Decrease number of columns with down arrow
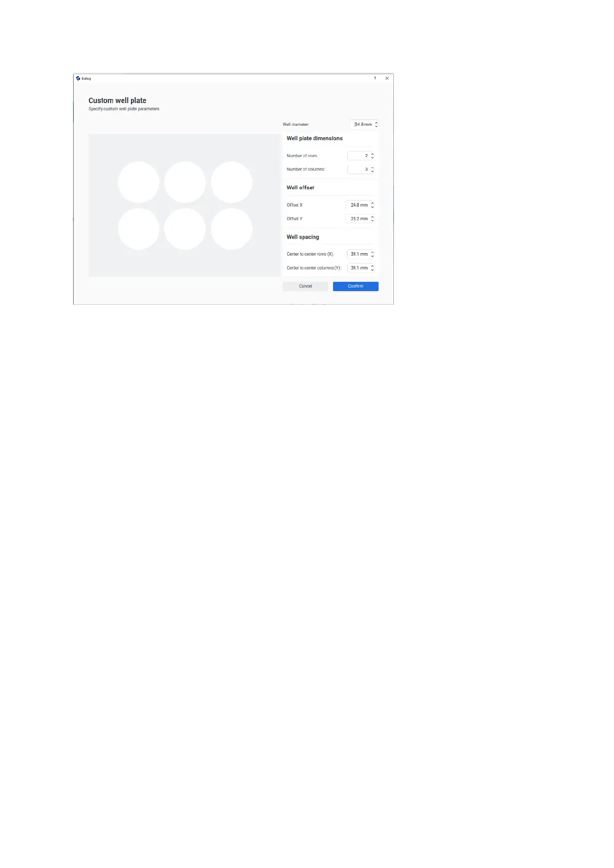The image size is (614, 868). (372, 171)
